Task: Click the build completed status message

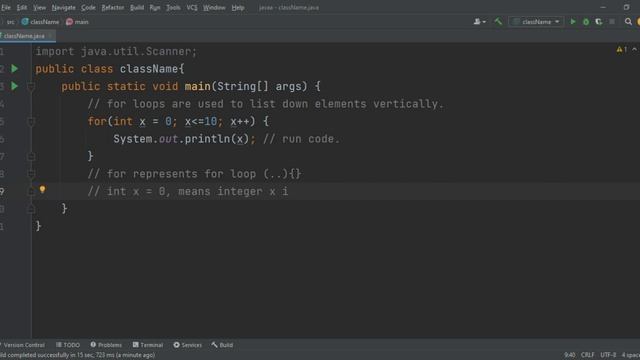Action: coord(78,355)
